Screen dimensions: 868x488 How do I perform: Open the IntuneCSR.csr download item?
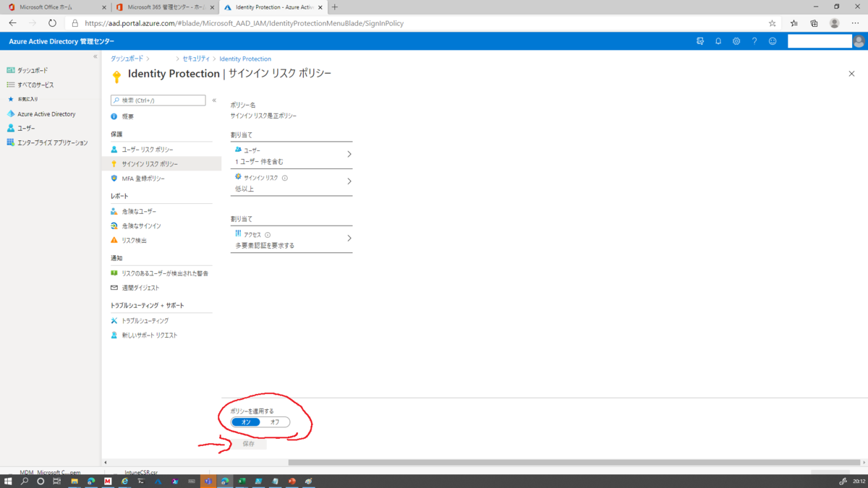coord(141,471)
